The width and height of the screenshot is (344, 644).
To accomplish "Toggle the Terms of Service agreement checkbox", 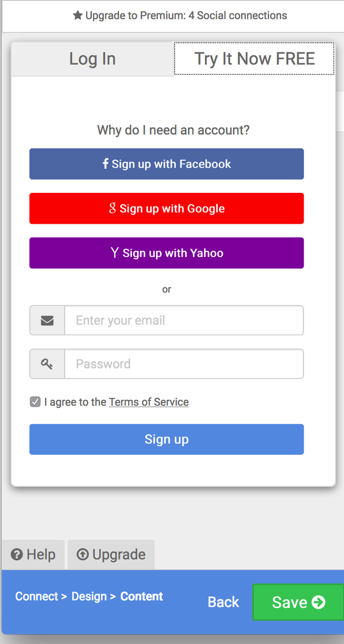I will click(x=35, y=402).
